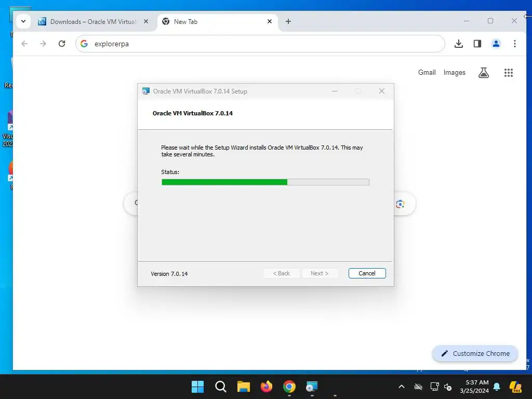
Task: Open File Explorer from the taskbar
Action: click(244, 387)
